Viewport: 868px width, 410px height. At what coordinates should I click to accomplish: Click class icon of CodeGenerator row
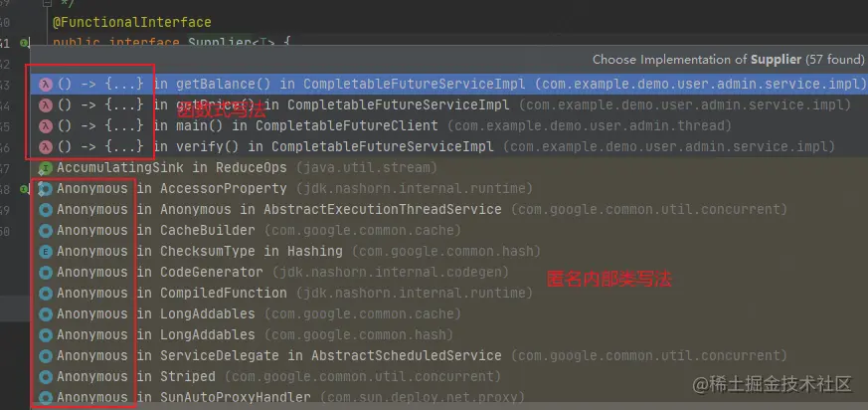coord(46,272)
